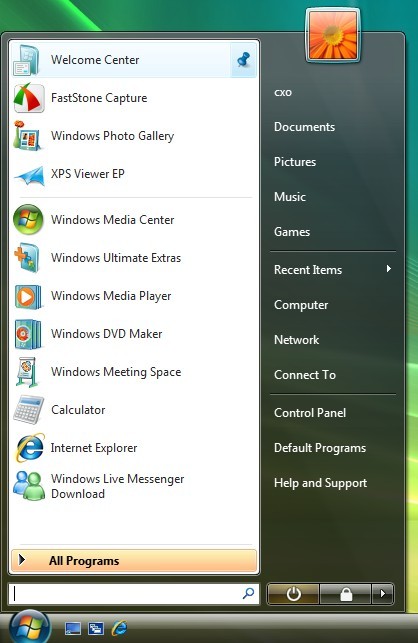Launch Internet Explorer from the program list
The width and height of the screenshot is (418, 643).
click(x=134, y=448)
